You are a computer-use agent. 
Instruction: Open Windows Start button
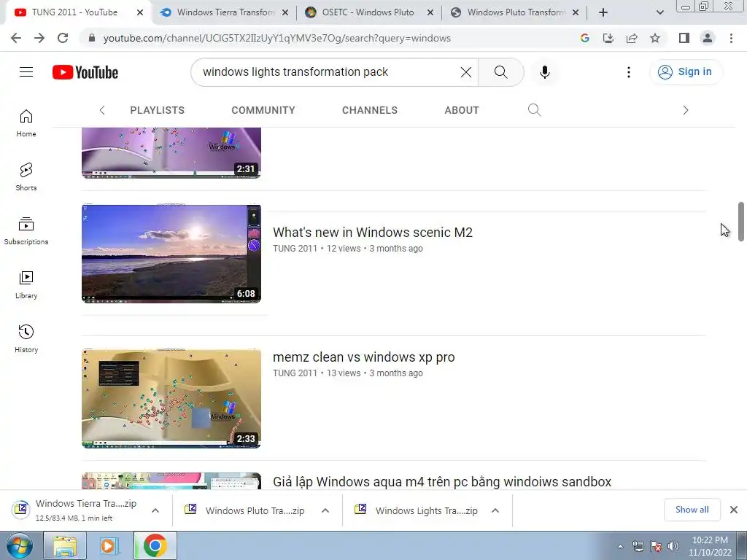[x=19, y=545]
